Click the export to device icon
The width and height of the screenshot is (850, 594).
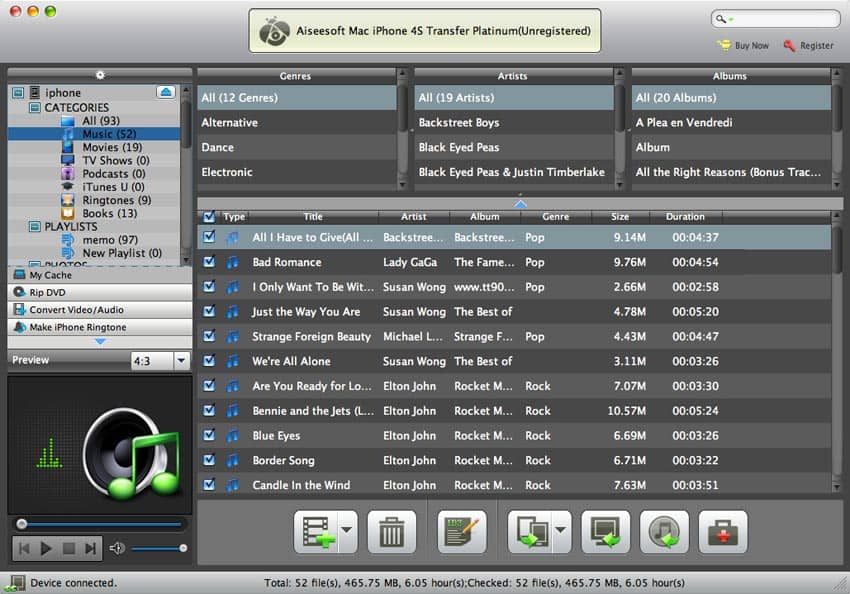click(x=531, y=532)
